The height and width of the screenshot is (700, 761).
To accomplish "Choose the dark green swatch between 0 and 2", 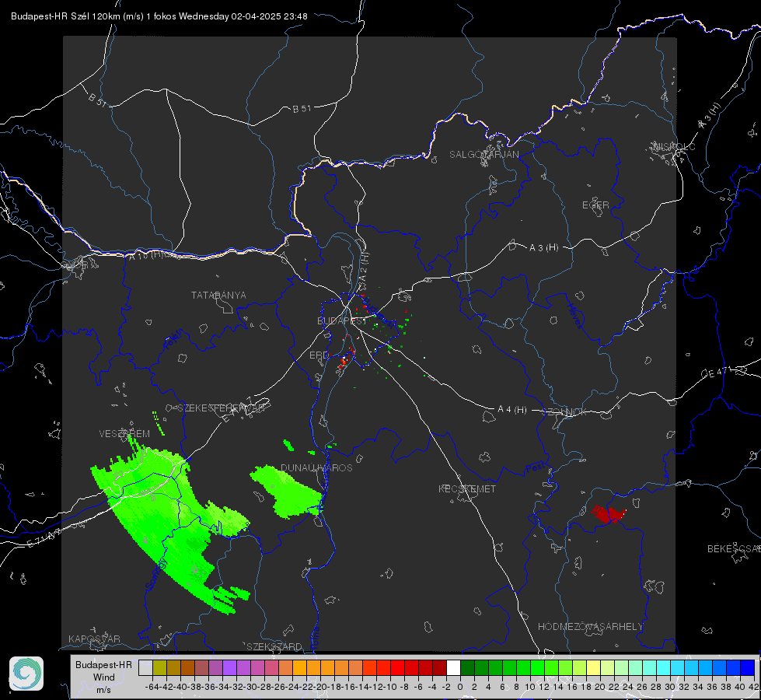I will pyautogui.click(x=467, y=667).
